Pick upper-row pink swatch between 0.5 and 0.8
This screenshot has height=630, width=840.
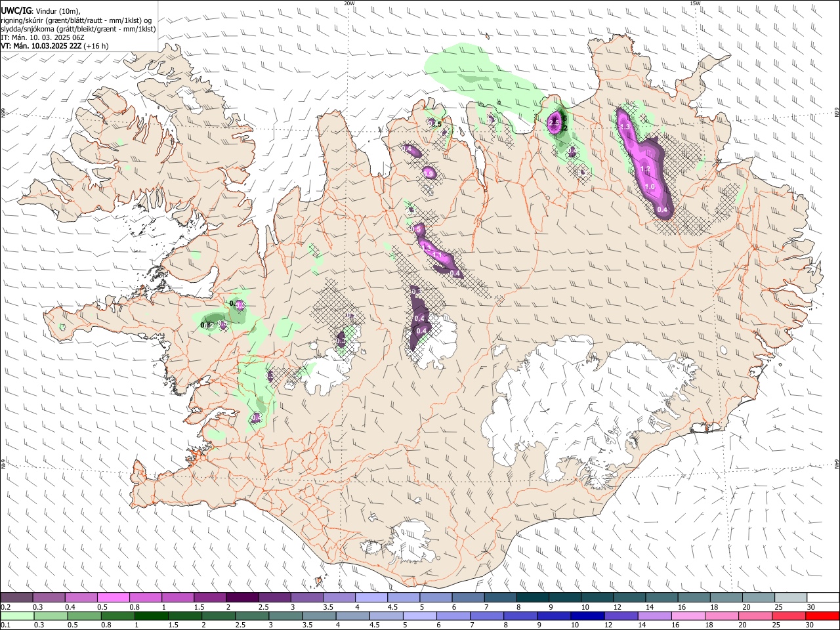coord(113,598)
